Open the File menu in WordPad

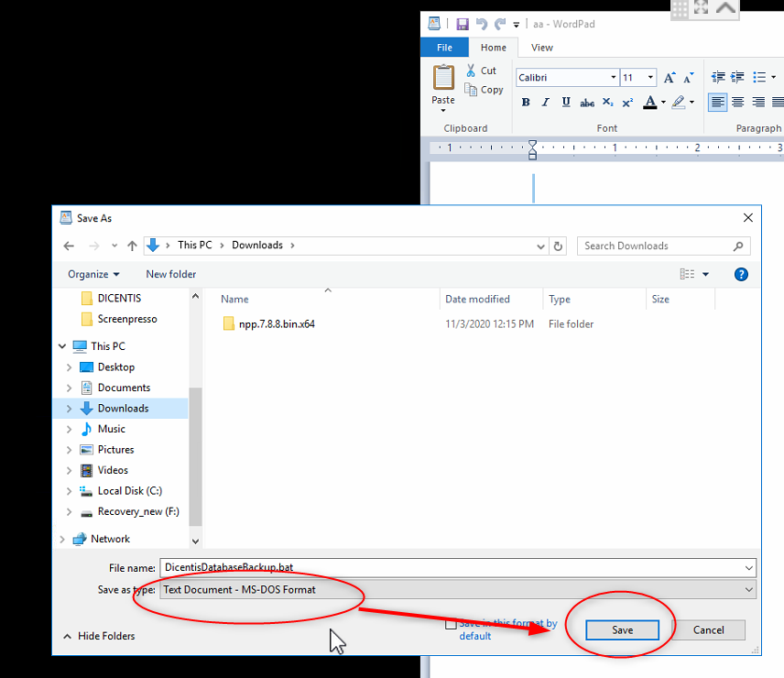(444, 48)
